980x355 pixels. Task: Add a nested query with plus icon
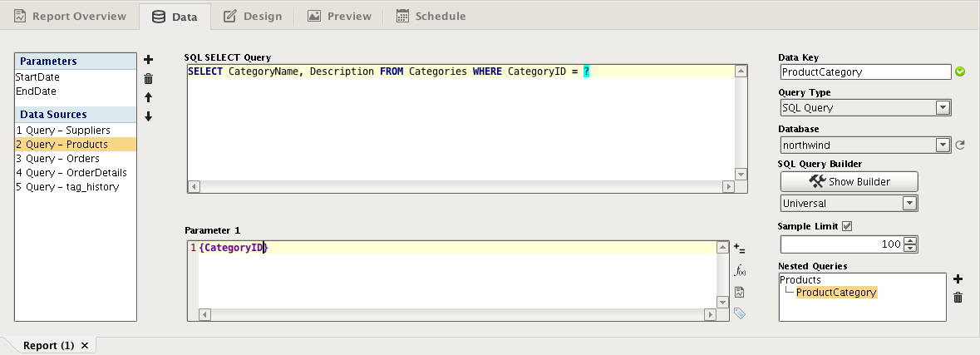tap(958, 279)
